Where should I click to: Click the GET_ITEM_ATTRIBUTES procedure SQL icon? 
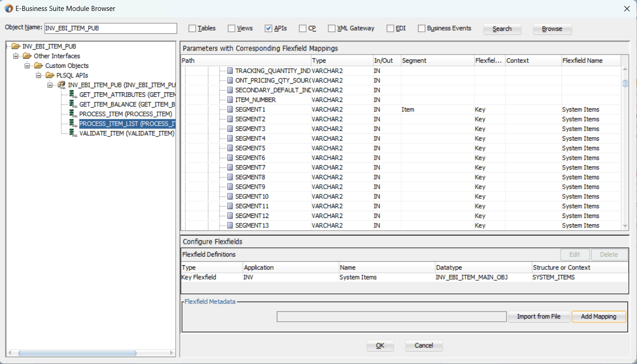(x=73, y=95)
